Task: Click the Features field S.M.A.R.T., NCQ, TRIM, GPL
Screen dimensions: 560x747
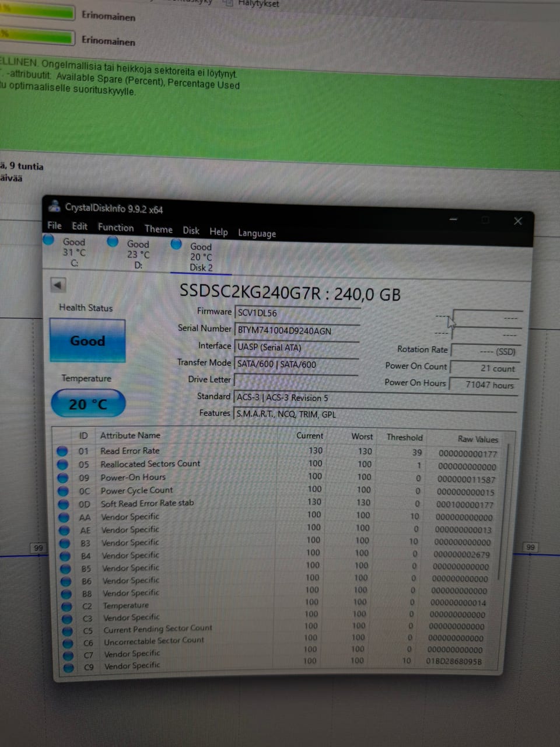Action: pos(375,414)
